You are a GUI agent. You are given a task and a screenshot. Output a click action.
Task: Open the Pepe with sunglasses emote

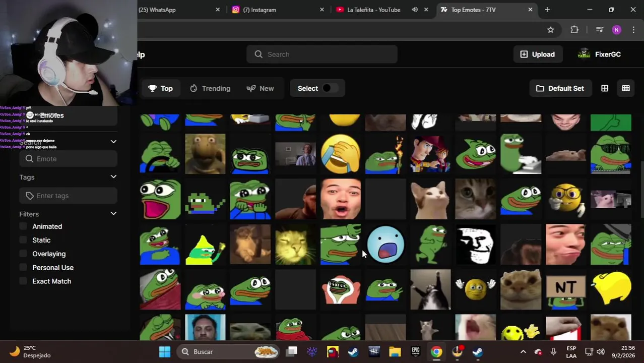[x=611, y=154]
